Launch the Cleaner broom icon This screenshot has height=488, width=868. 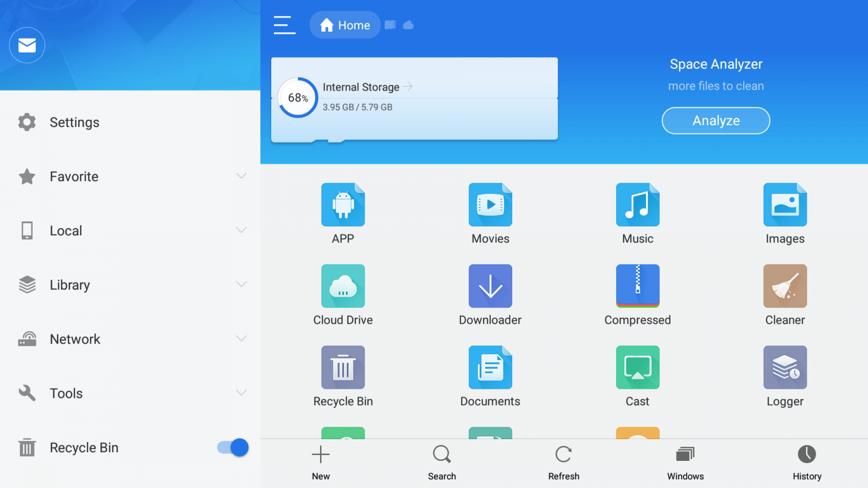point(785,286)
